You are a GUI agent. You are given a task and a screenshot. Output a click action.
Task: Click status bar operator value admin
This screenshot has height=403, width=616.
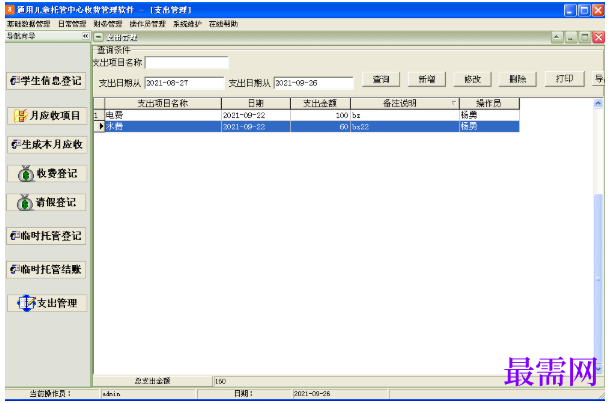(x=111, y=394)
